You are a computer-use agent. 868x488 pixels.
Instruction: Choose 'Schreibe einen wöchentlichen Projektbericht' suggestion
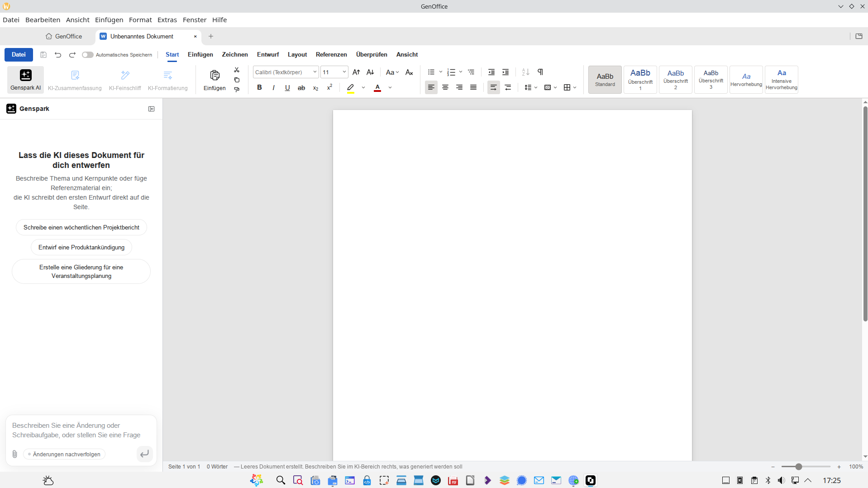tap(81, 228)
